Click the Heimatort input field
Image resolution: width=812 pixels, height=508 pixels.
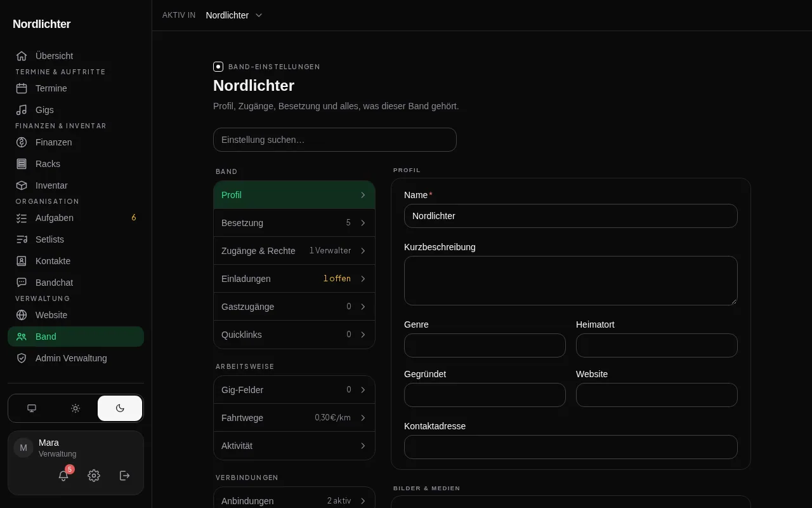pyautogui.click(x=657, y=345)
